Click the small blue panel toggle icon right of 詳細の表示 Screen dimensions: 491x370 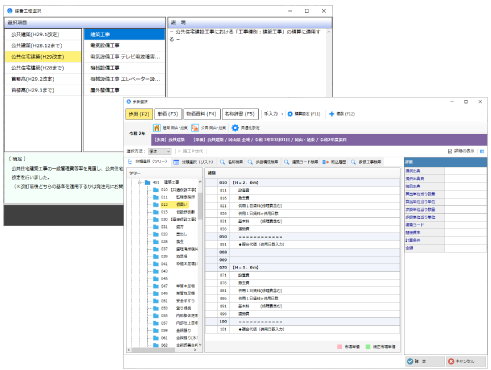pos(482,151)
